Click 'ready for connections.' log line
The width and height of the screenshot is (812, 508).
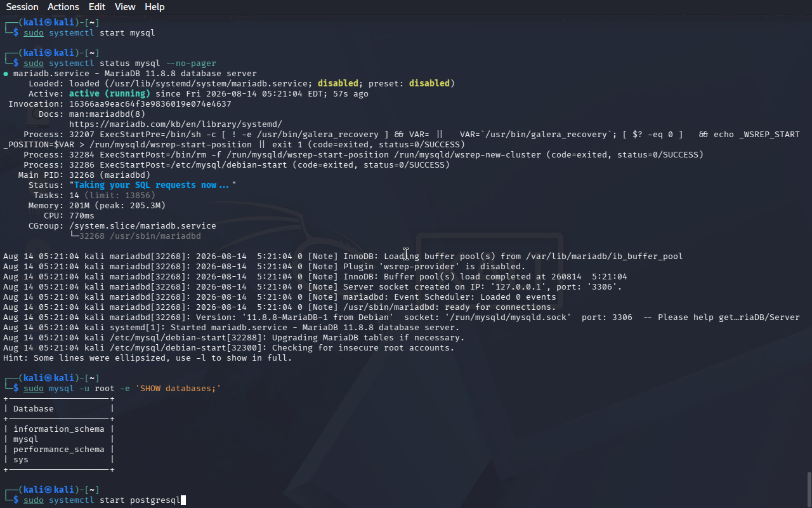(x=280, y=307)
